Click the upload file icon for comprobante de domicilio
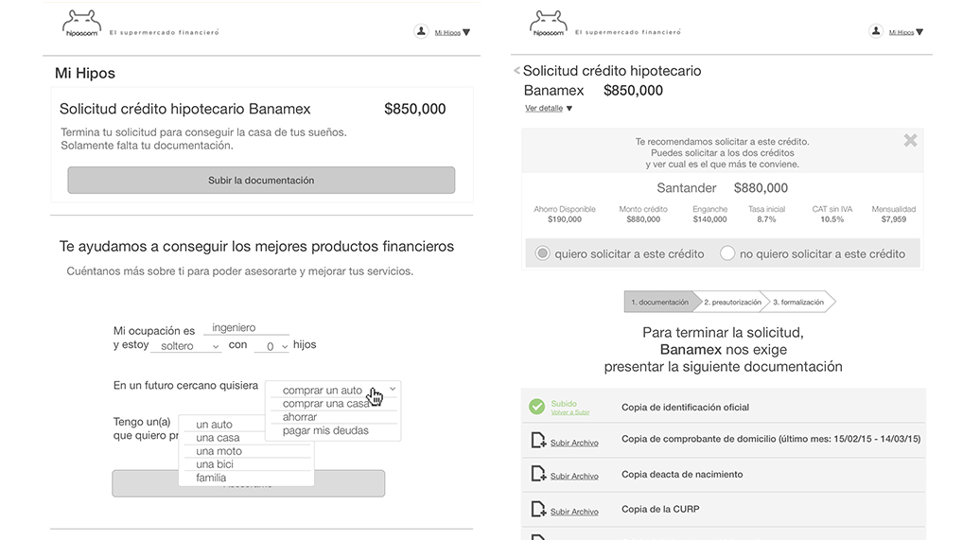Image resolution: width=980 pixels, height=540 pixels. pyautogui.click(x=538, y=441)
